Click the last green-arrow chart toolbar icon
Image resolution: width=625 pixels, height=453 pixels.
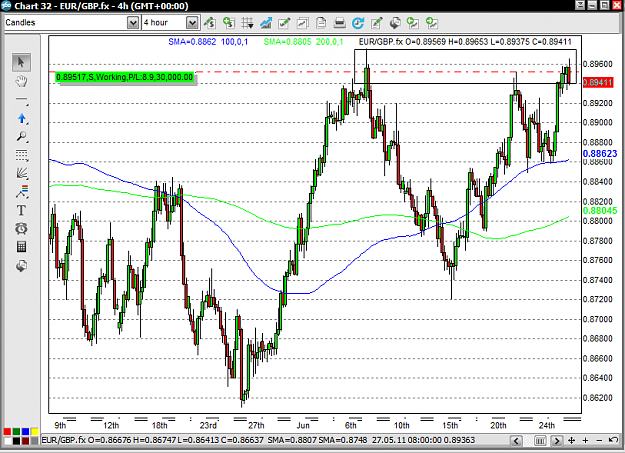[x=432, y=23]
